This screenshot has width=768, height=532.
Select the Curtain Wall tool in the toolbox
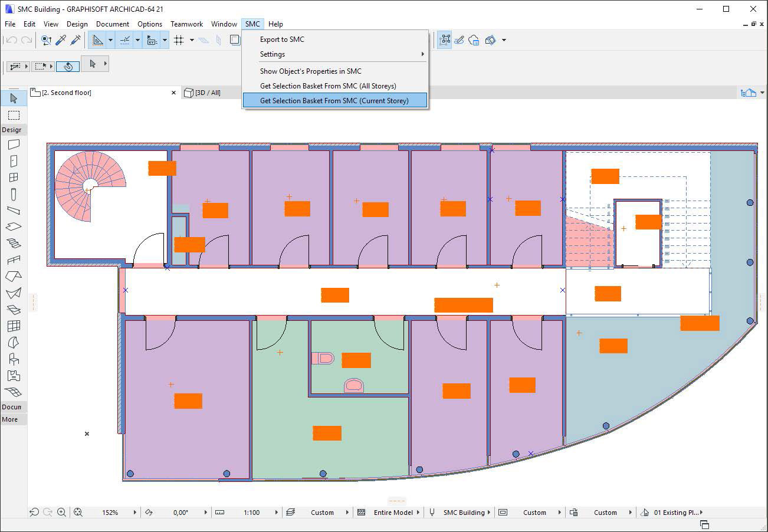(x=14, y=326)
